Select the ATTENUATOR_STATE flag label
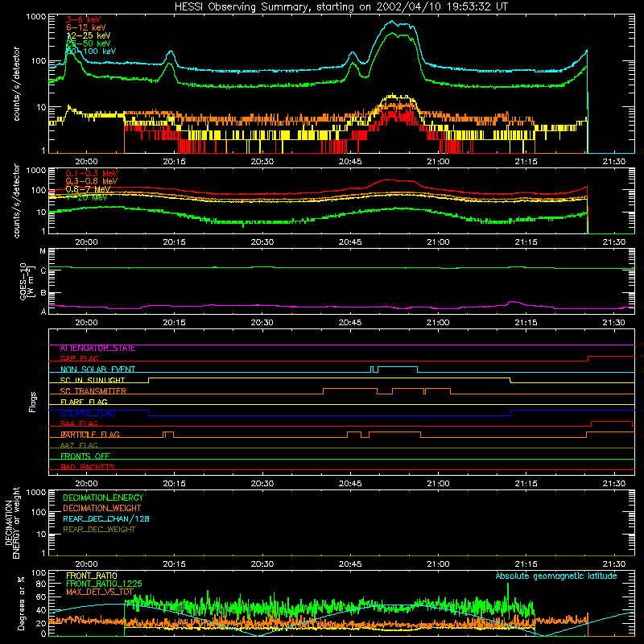This screenshot has height=644, width=644. 97,349
